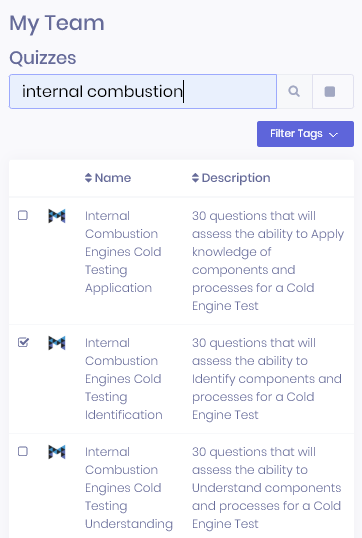Select the Apply knowledge description text
This screenshot has height=538, width=362.
tap(268, 261)
